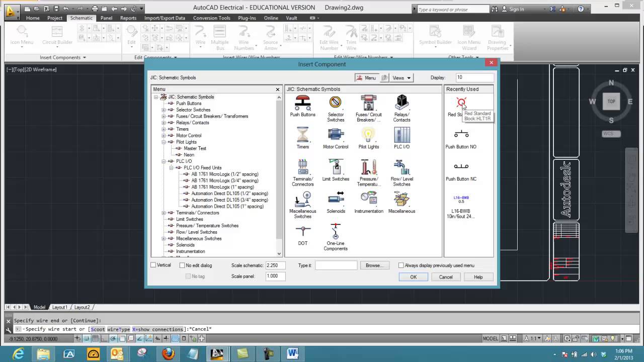Select AB 1761 MicroLogix (1" spacing)
Image resolution: width=644 pixels, height=362 pixels.
[222, 187]
